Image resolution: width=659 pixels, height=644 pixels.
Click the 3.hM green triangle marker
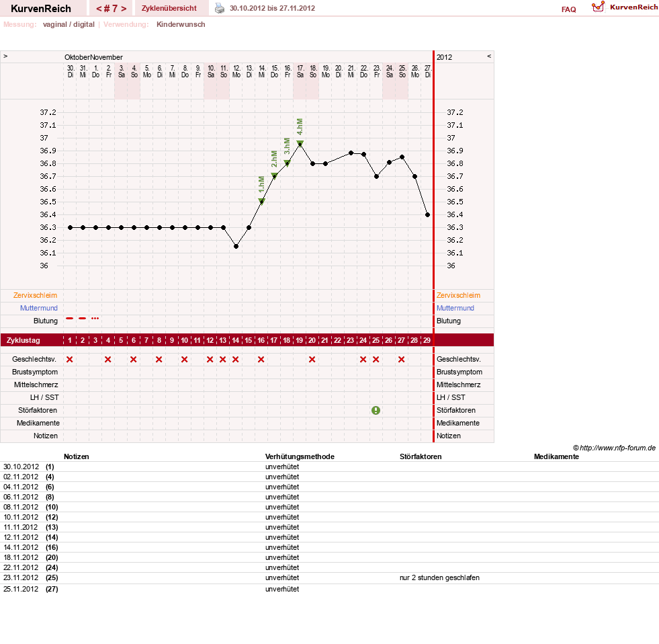(287, 163)
